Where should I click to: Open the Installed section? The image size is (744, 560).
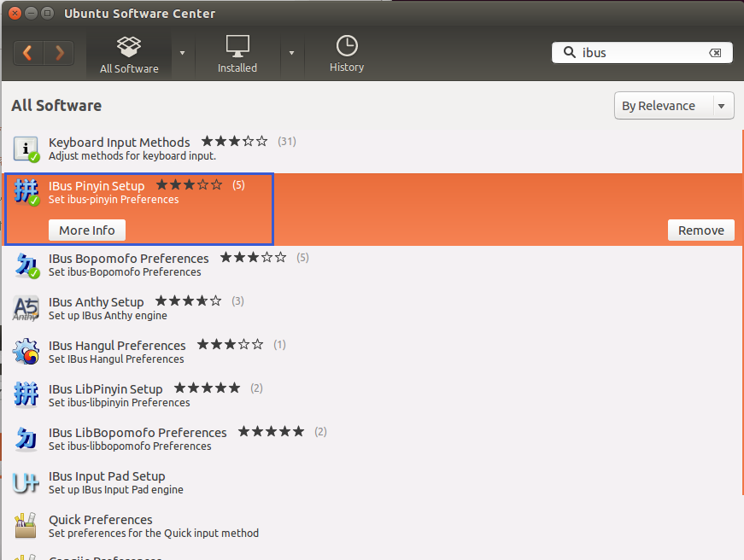click(237, 55)
